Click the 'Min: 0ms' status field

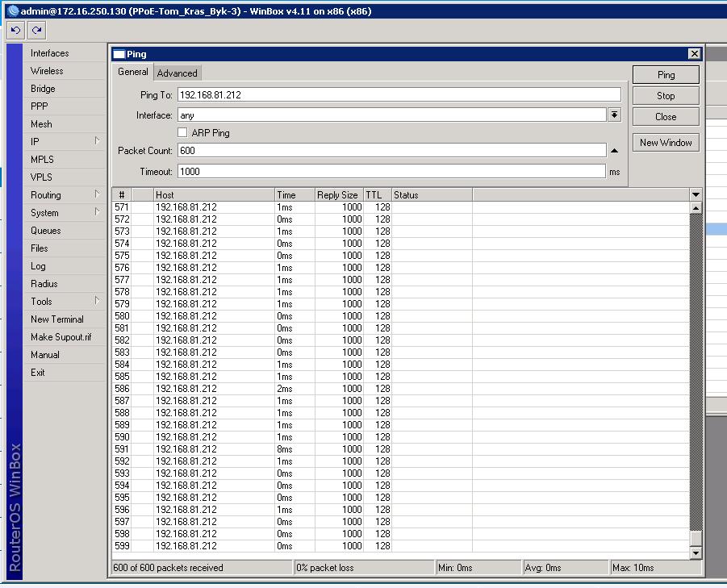(479, 568)
